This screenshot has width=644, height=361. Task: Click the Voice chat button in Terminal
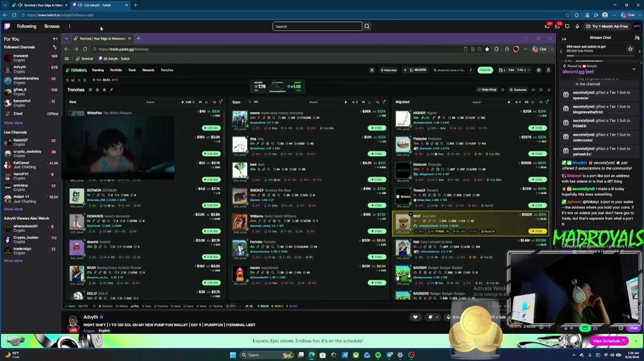click(x=389, y=70)
